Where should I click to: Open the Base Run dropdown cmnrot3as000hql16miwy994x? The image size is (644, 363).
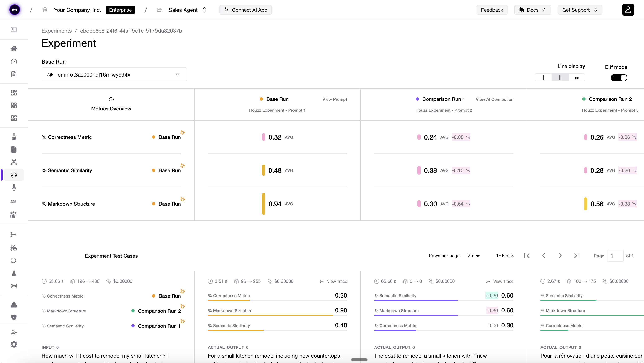click(x=114, y=74)
